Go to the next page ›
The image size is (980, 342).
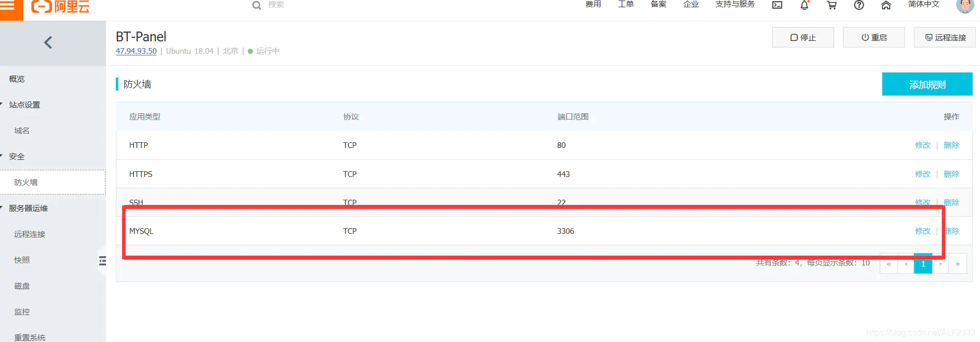click(940, 264)
